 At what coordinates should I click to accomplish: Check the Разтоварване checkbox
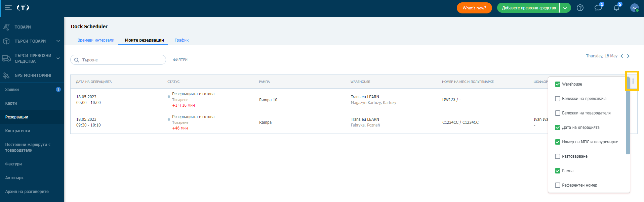coord(558,156)
